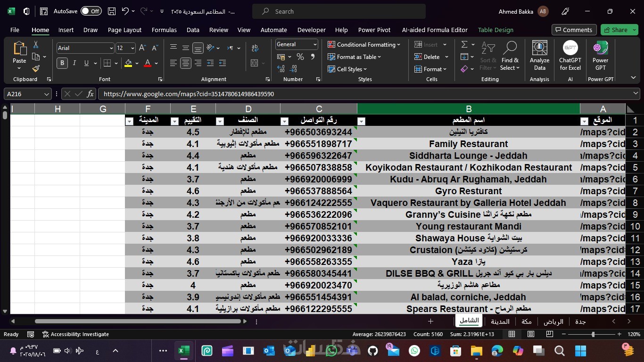Open File Explorer from the taskbar
The image size is (644, 362).
click(476, 351)
